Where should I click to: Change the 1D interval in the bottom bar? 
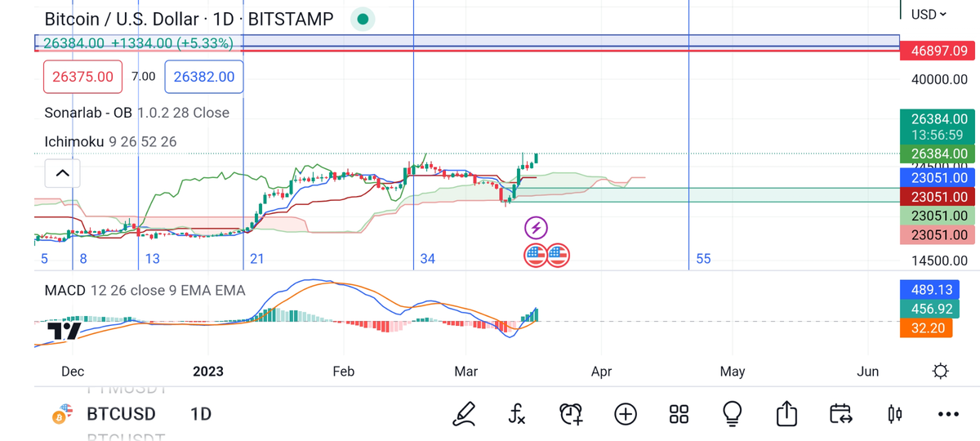coord(201,414)
